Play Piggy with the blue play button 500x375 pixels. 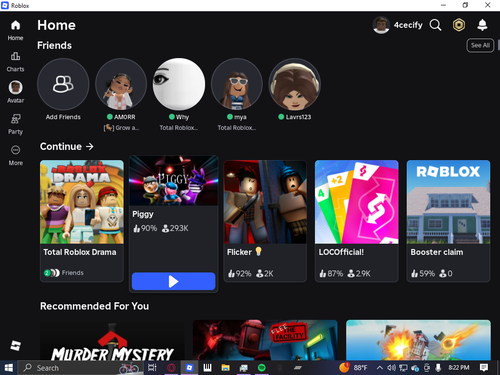(x=174, y=281)
